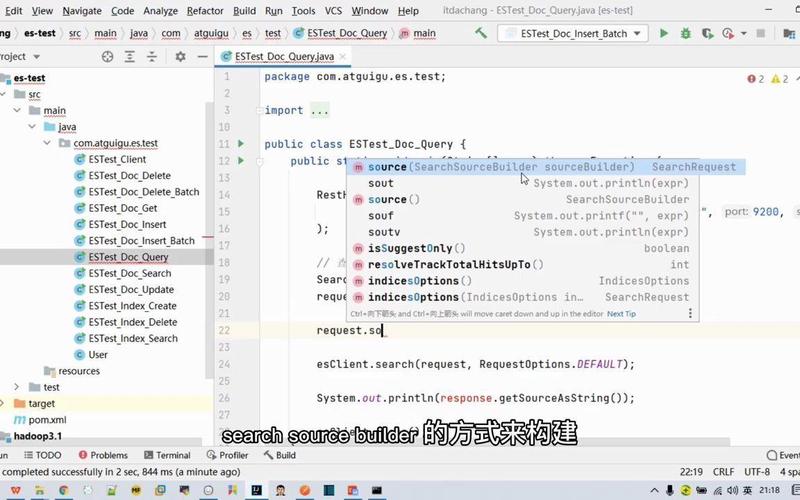The image size is (800, 500).
Task: Select the target folder in project tree
Action: (x=41, y=404)
